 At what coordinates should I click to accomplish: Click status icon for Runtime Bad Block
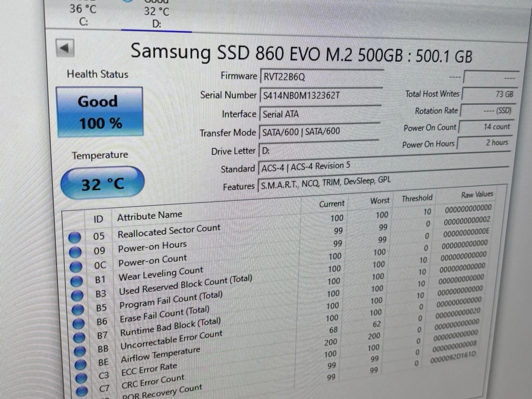click(x=79, y=337)
